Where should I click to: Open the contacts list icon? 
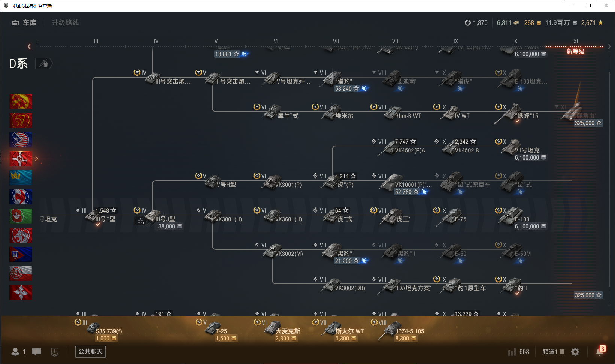(15, 352)
